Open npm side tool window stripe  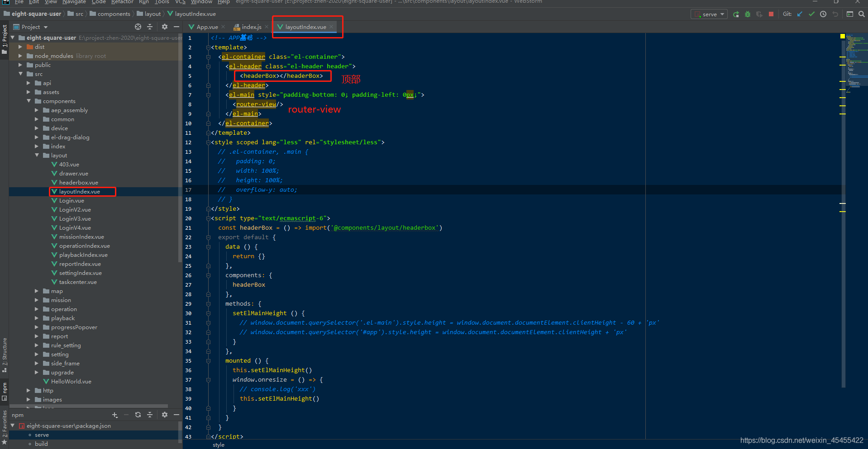pyautogui.click(x=5, y=392)
